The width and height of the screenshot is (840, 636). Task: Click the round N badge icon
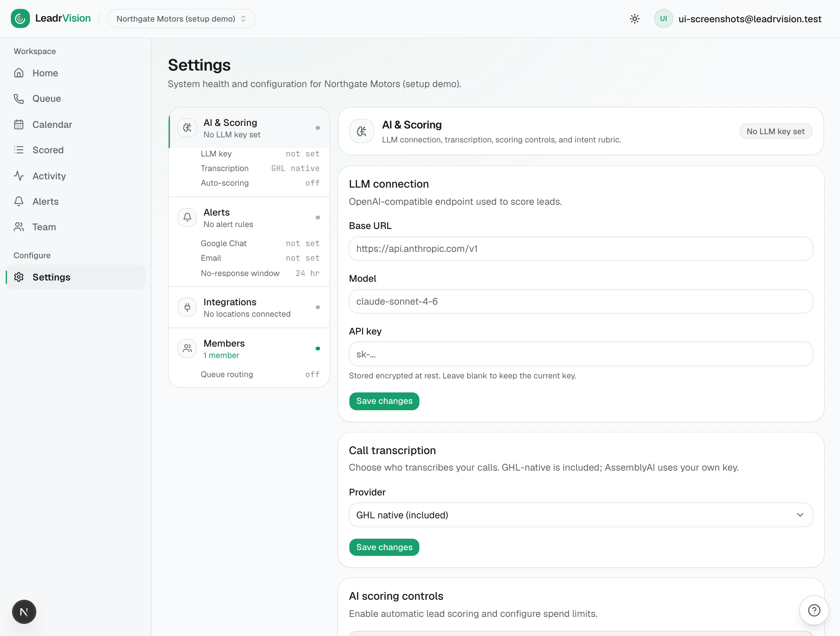pos(24,612)
